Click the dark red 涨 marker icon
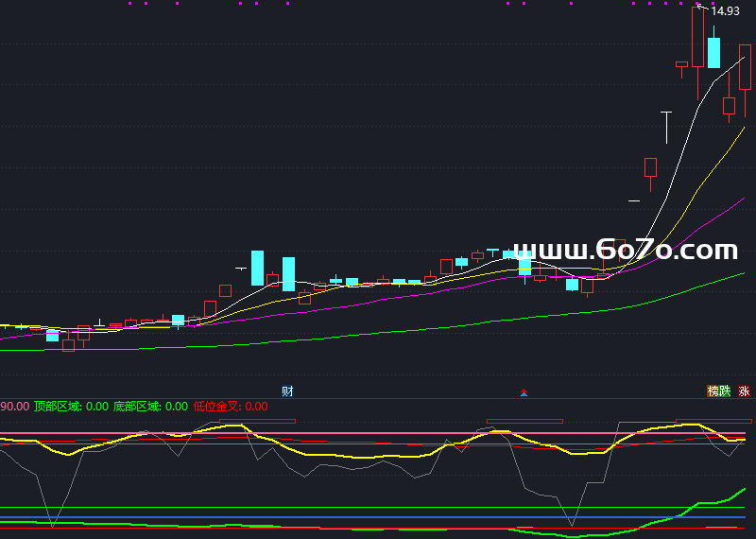 (744, 391)
